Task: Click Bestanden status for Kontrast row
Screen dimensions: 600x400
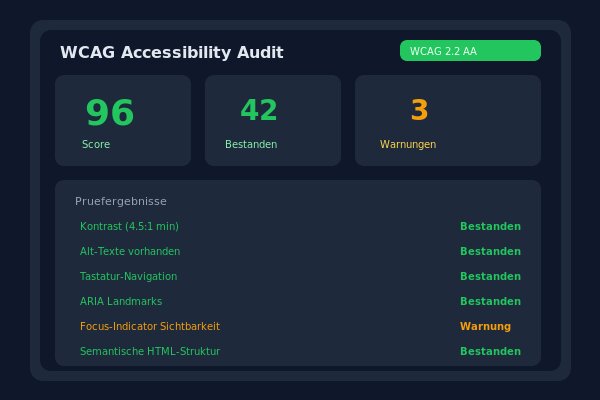Action: tap(490, 226)
